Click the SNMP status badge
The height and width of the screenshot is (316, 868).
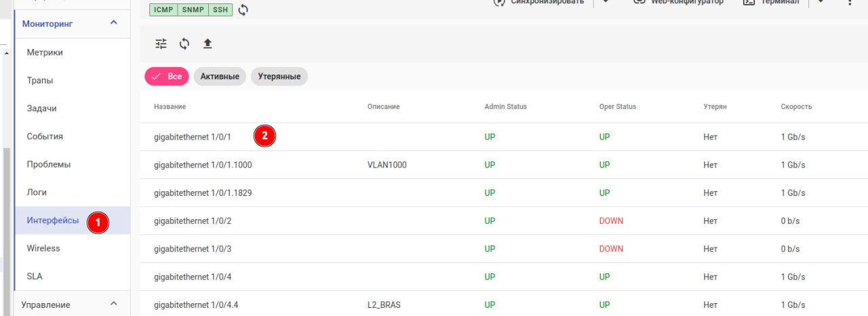tap(193, 9)
